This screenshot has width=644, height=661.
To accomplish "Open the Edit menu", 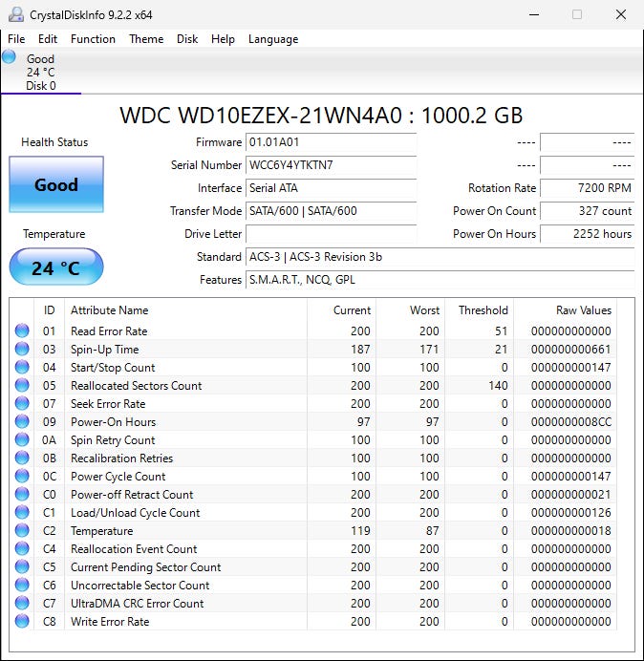I will [48, 39].
